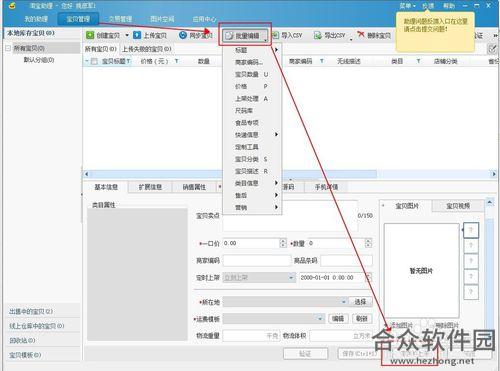Switch to the 图片空间 top tab

(x=162, y=19)
